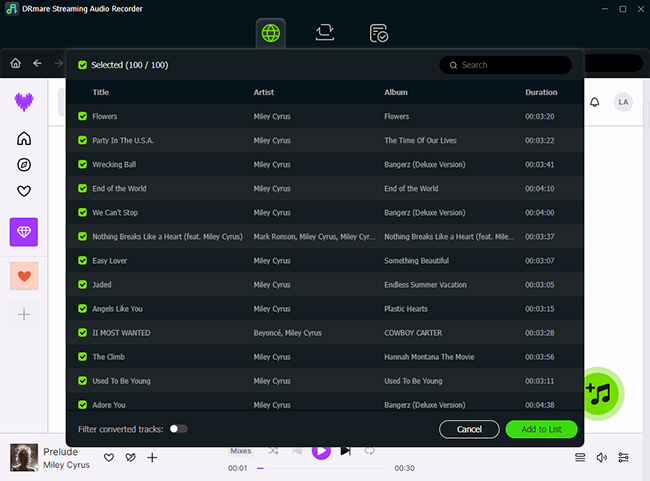Click the COWBOY CARTER album cell
This screenshot has width=650, height=481.
[413, 333]
